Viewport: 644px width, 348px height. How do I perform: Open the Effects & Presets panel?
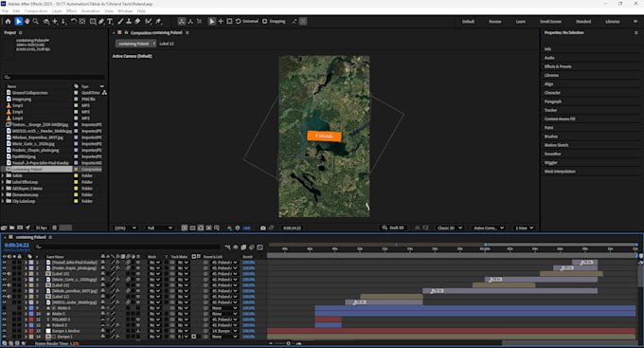click(x=558, y=66)
